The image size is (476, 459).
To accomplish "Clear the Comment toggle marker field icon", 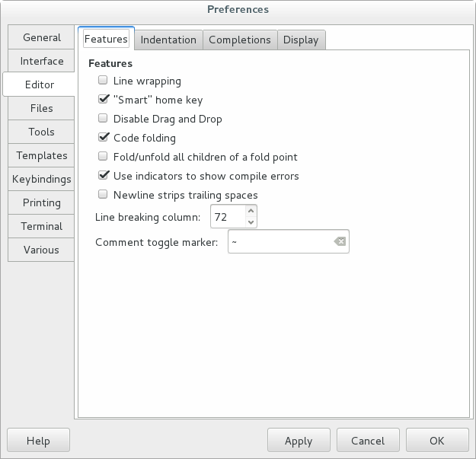I will (x=340, y=242).
